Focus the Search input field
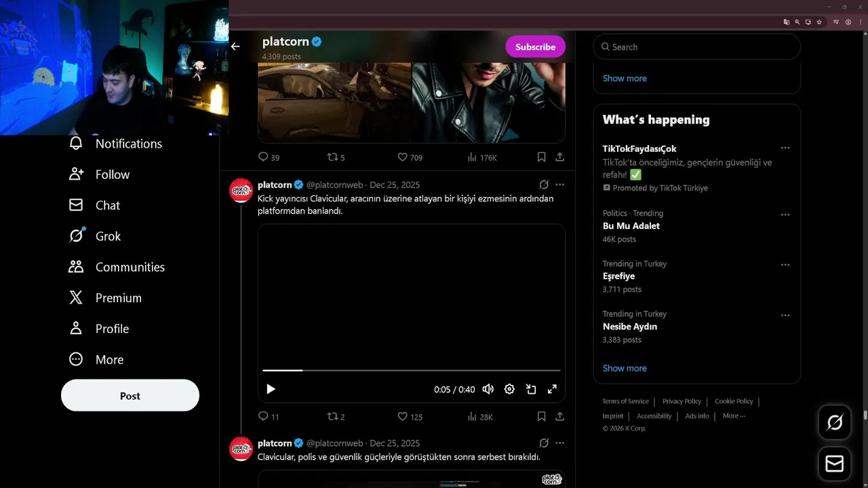Screen dimensions: 868x488 coord(697,47)
